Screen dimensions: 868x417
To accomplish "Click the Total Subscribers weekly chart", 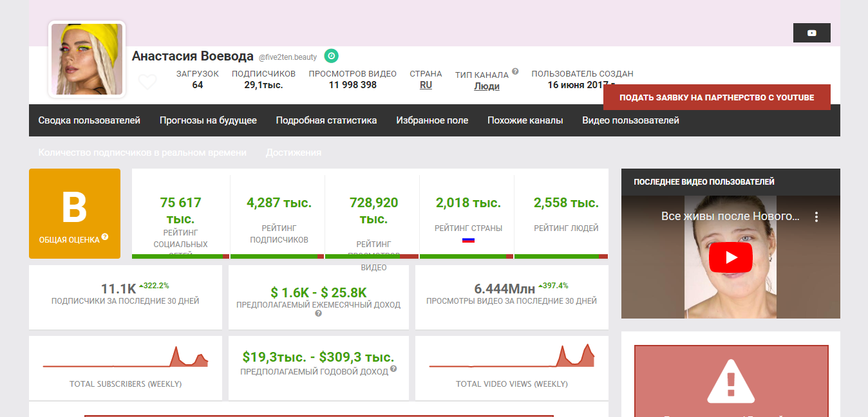I will 126,357.
